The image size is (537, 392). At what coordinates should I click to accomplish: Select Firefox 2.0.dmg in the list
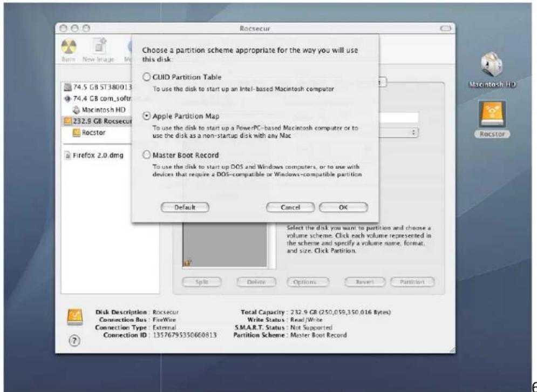94,155
